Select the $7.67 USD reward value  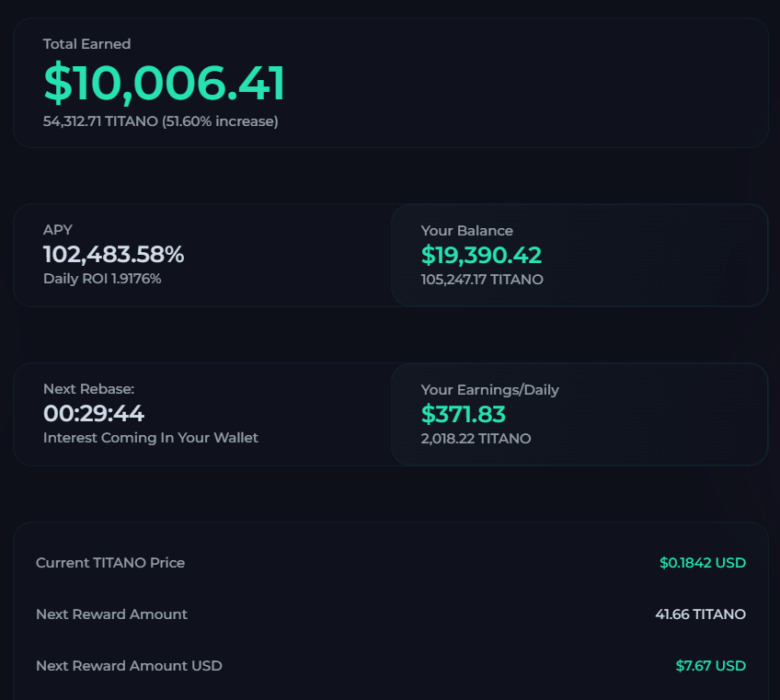[710, 666]
